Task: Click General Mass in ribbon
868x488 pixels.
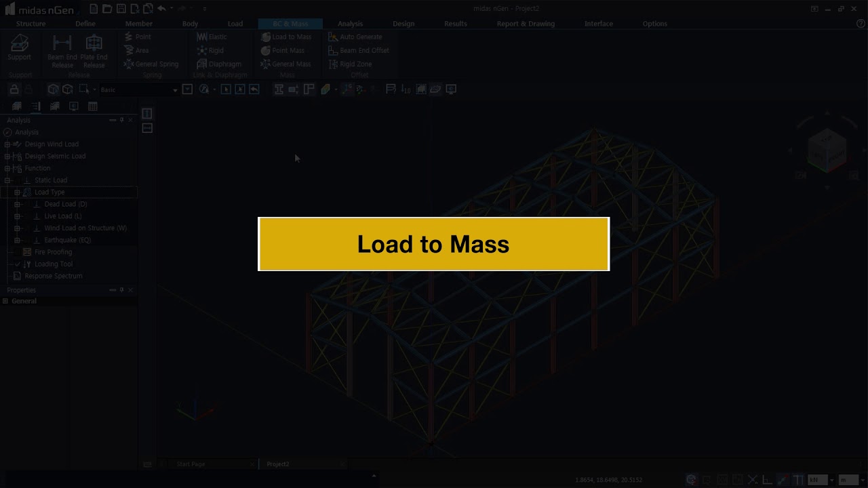Action: point(285,64)
